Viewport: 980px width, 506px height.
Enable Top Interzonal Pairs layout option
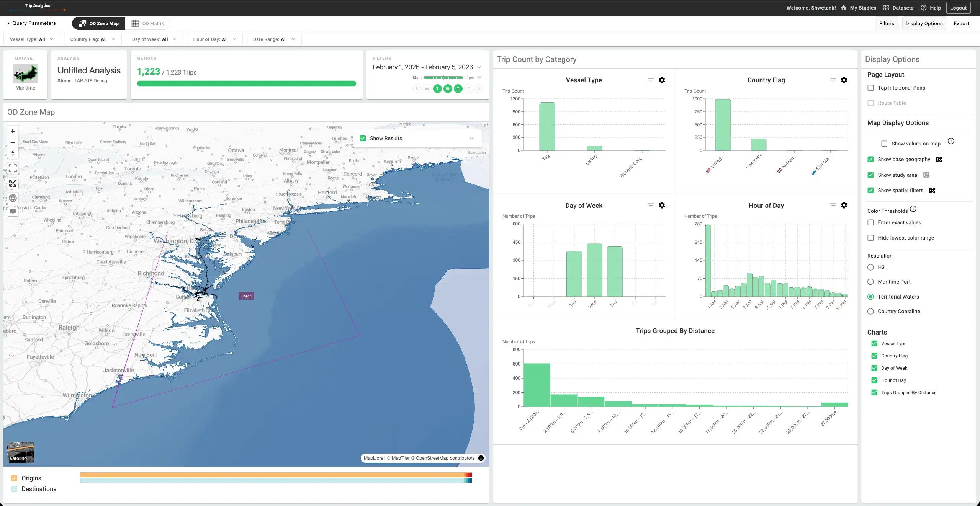click(871, 88)
